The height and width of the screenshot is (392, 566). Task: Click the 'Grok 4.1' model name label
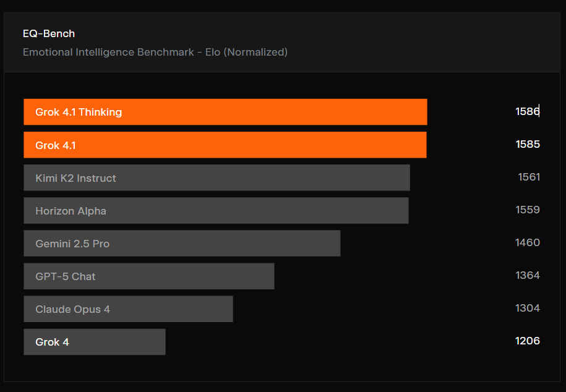coord(56,145)
